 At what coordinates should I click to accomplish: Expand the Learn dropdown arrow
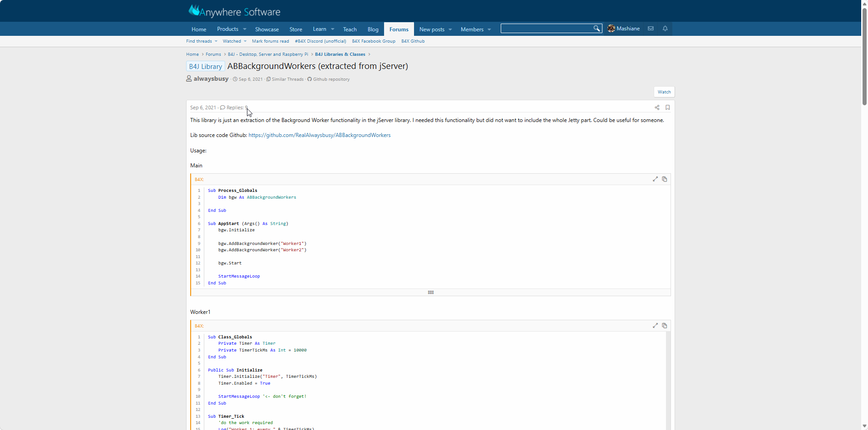[333, 29]
